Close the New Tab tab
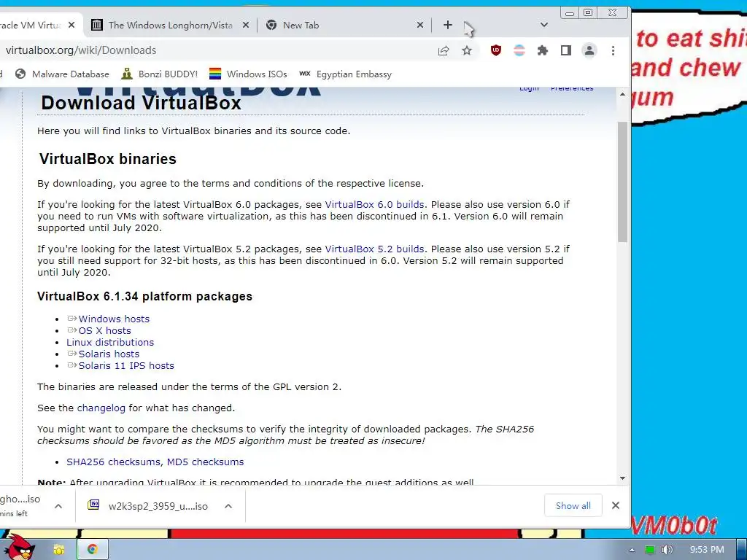Screen dimensions: 747x560 tap(419, 25)
